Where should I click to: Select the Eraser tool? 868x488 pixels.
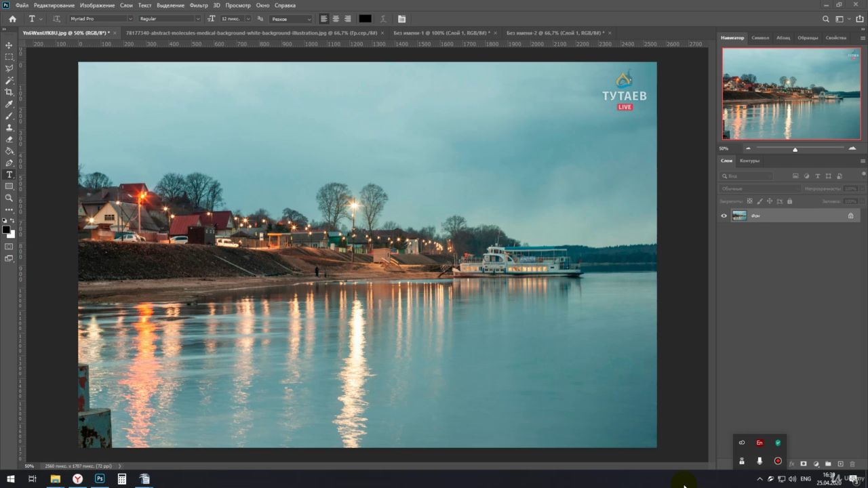point(9,139)
